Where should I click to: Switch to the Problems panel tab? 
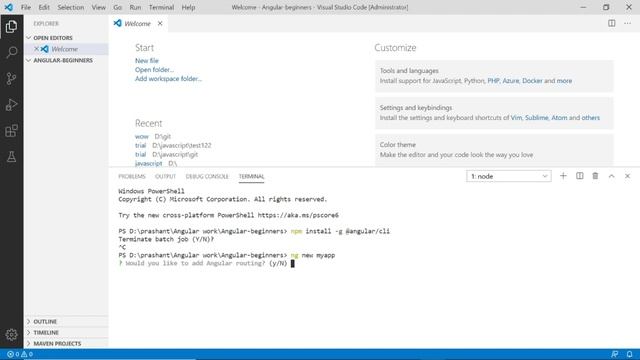click(x=132, y=176)
